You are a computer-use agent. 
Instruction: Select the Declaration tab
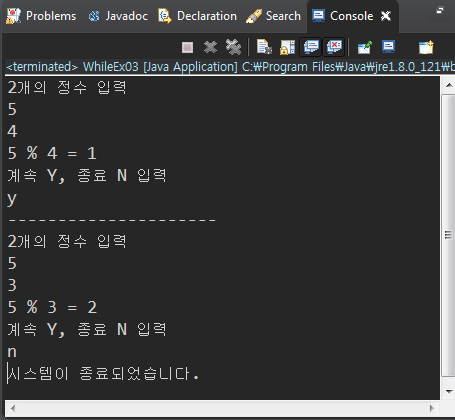(x=197, y=16)
